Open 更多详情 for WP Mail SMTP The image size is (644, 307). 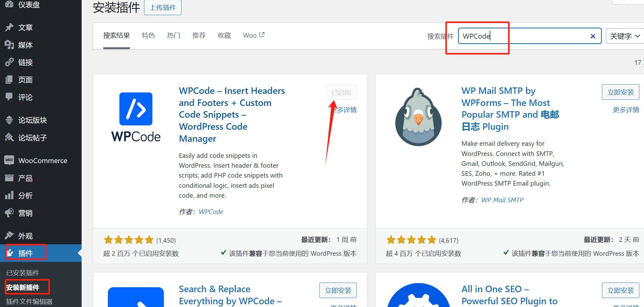(x=626, y=110)
